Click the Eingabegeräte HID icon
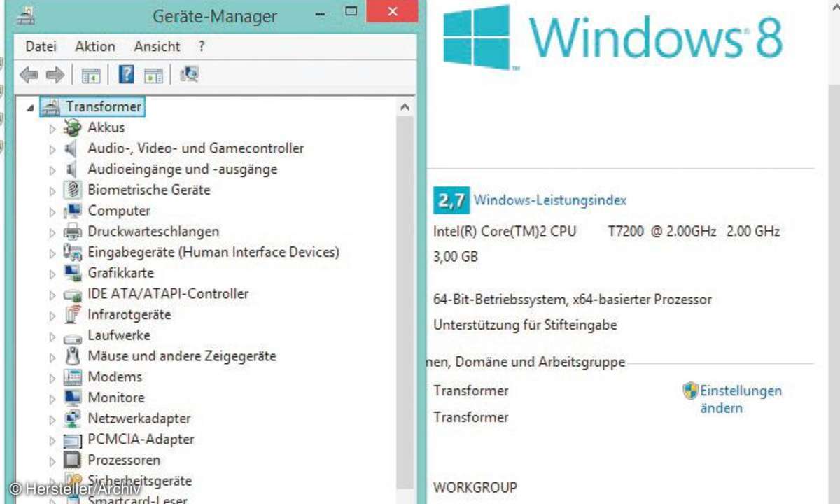Screen dimensions: 840x504 (72, 252)
